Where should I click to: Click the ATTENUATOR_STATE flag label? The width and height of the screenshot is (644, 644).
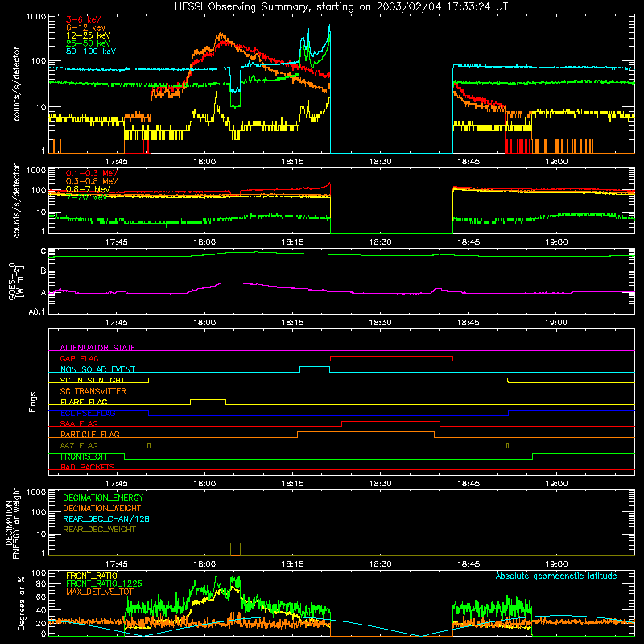pos(97,348)
